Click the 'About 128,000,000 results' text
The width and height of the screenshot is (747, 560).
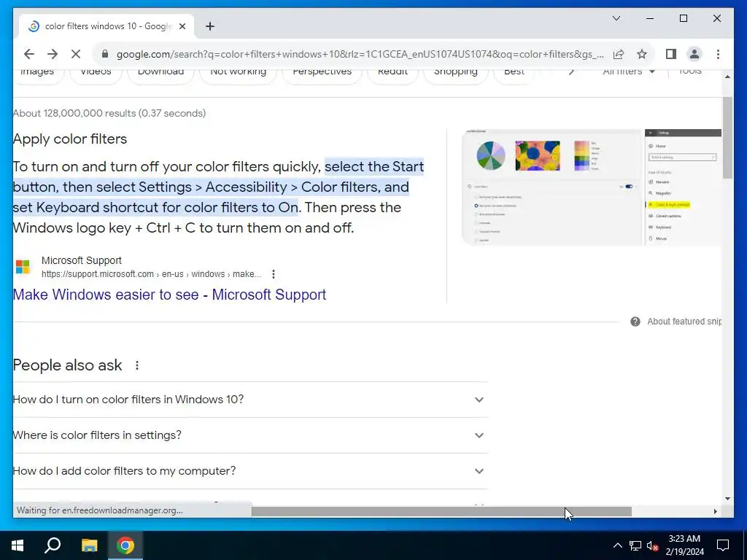[109, 113]
